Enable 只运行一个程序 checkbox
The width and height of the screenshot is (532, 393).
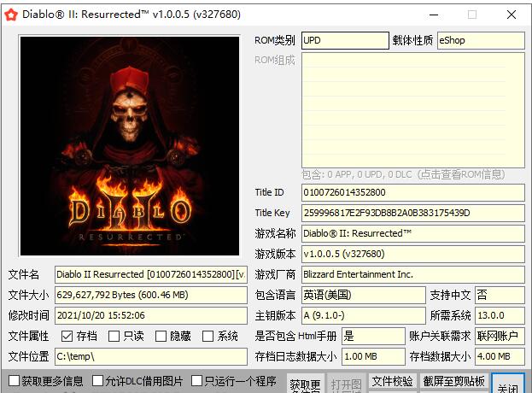[196, 381]
